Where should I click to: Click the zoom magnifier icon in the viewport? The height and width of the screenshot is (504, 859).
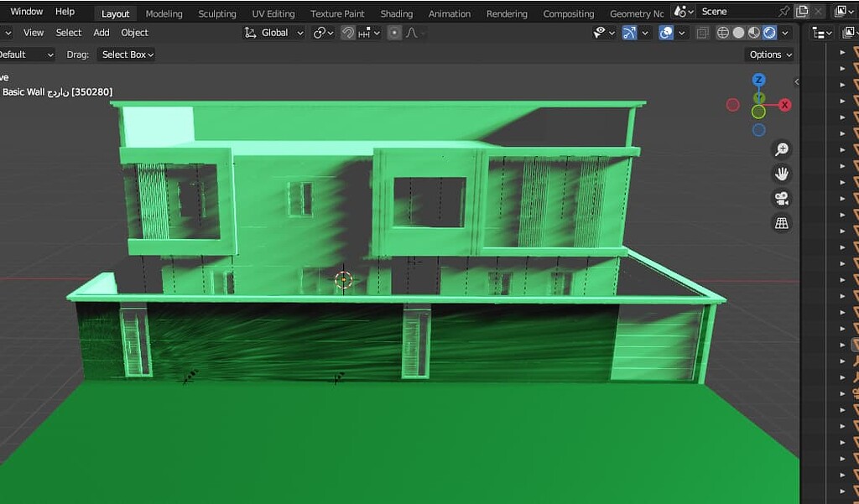782,148
